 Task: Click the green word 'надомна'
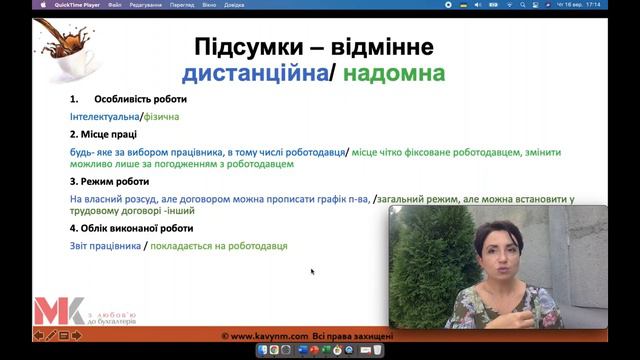pos(394,73)
